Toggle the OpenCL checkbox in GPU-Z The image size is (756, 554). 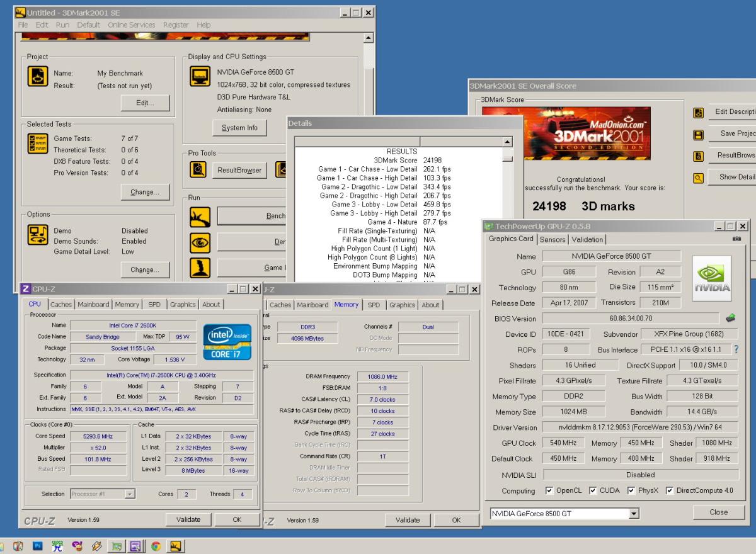(x=549, y=491)
